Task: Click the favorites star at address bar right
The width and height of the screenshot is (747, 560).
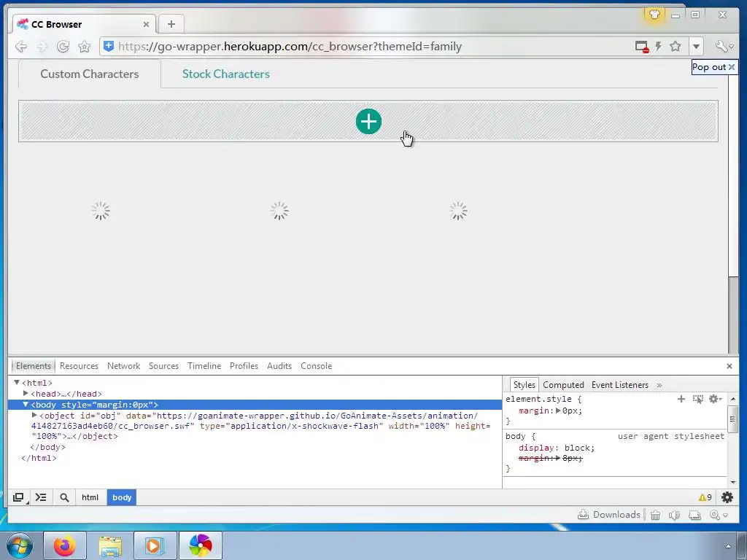Action: pos(675,46)
